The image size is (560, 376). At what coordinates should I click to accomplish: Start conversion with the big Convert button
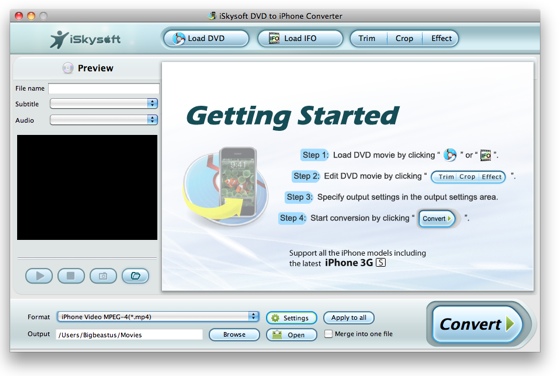click(477, 324)
